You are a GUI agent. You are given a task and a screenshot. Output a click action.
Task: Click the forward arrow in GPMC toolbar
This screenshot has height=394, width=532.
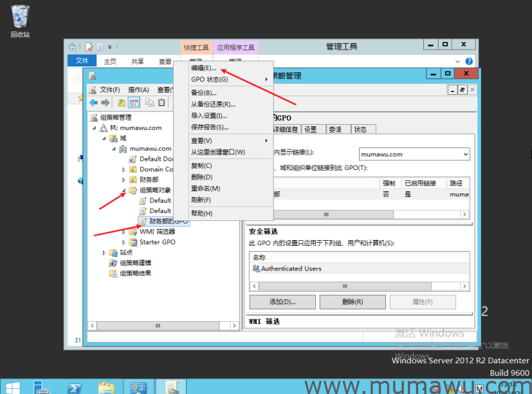point(105,103)
